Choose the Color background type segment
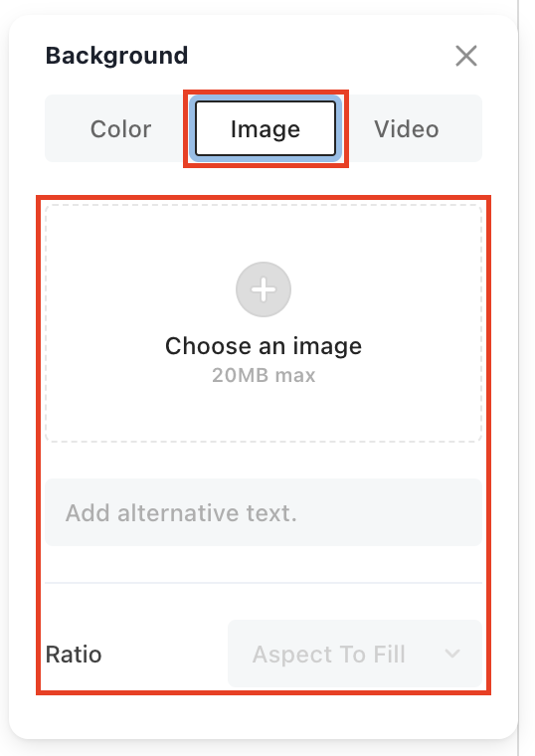Screen dimensions: 535x756 pos(120,128)
